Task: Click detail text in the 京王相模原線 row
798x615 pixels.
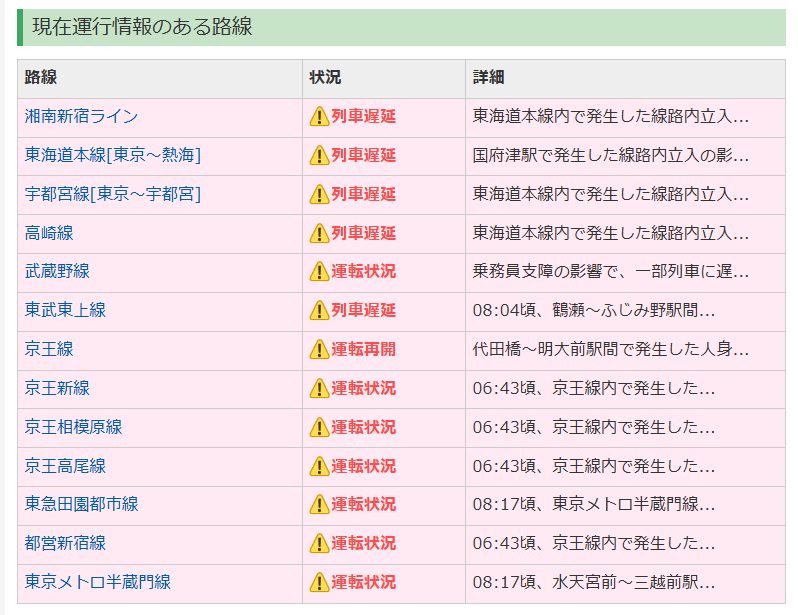Action: (x=594, y=427)
